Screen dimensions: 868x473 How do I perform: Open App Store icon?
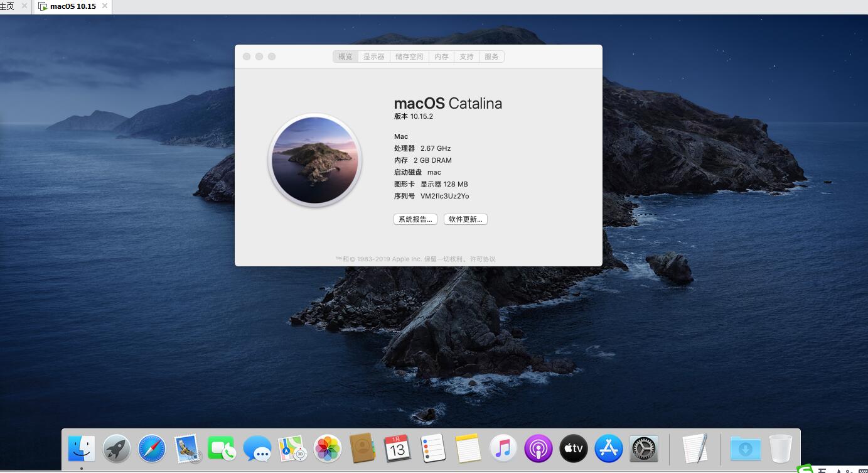point(609,449)
